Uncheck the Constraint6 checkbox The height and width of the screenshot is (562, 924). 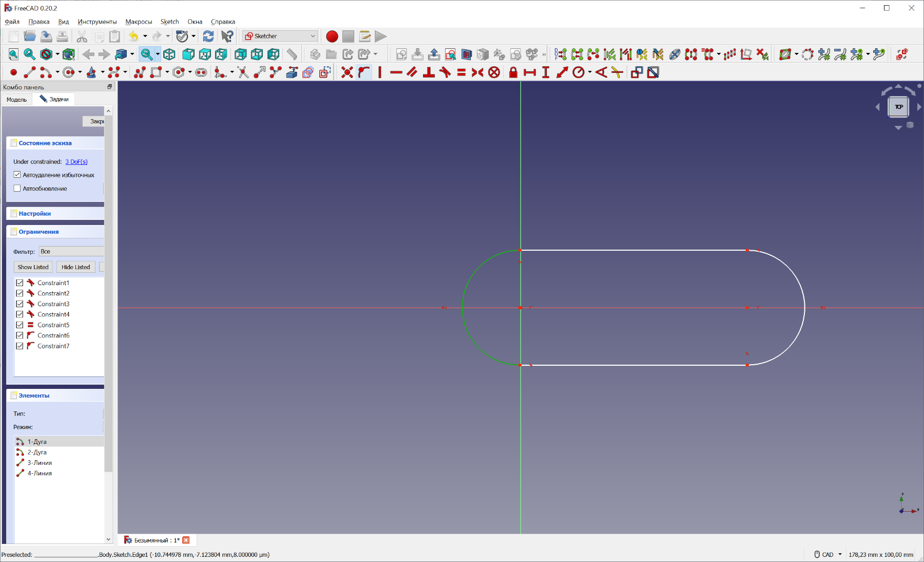pyautogui.click(x=20, y=335)
